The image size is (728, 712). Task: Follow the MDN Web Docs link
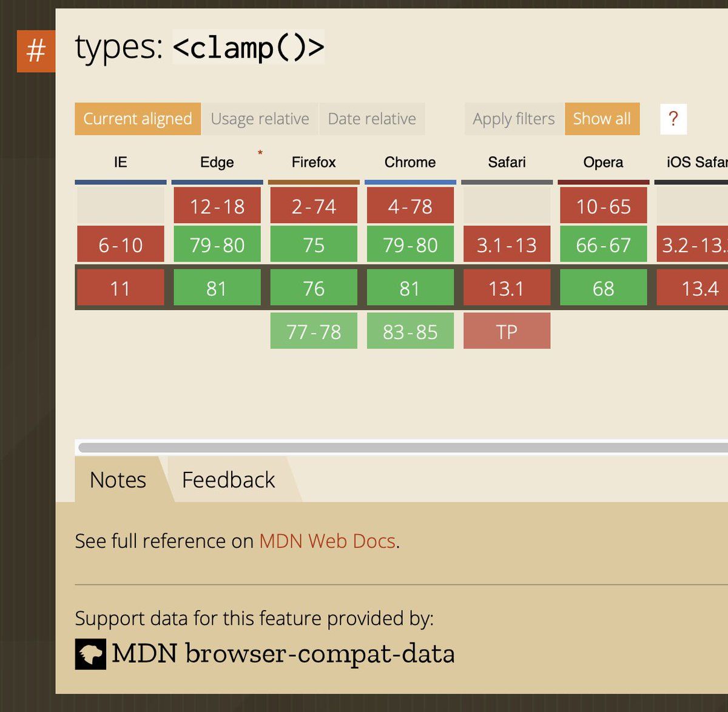point(328,541)
